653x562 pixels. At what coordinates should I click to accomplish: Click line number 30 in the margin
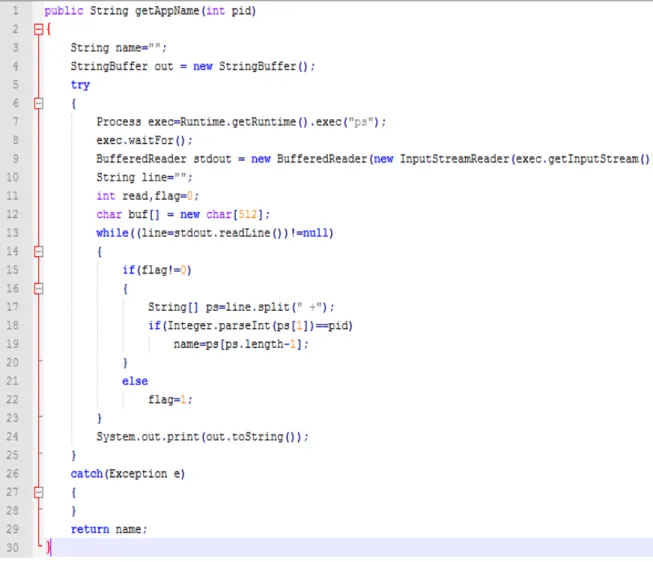12,547
